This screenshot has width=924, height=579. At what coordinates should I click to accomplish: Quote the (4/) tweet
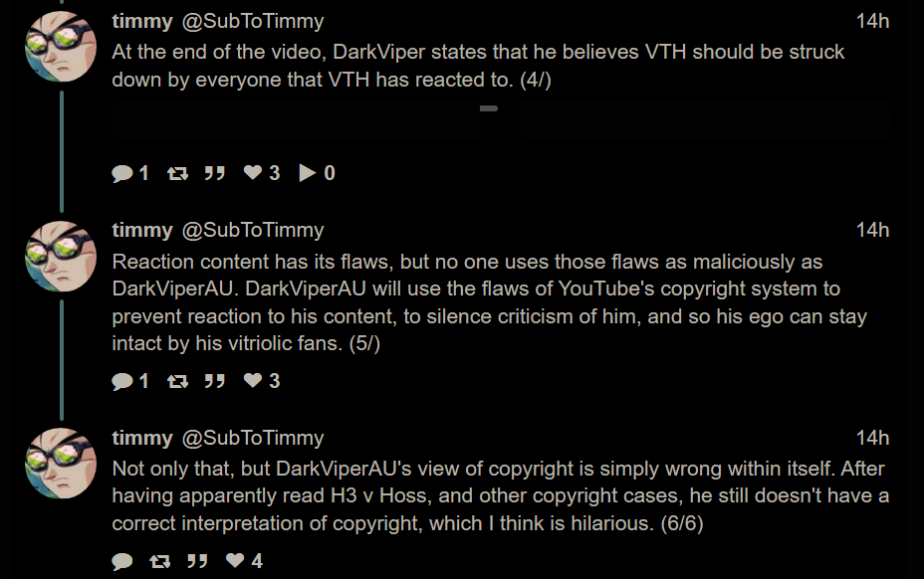[x=214, y=174]
